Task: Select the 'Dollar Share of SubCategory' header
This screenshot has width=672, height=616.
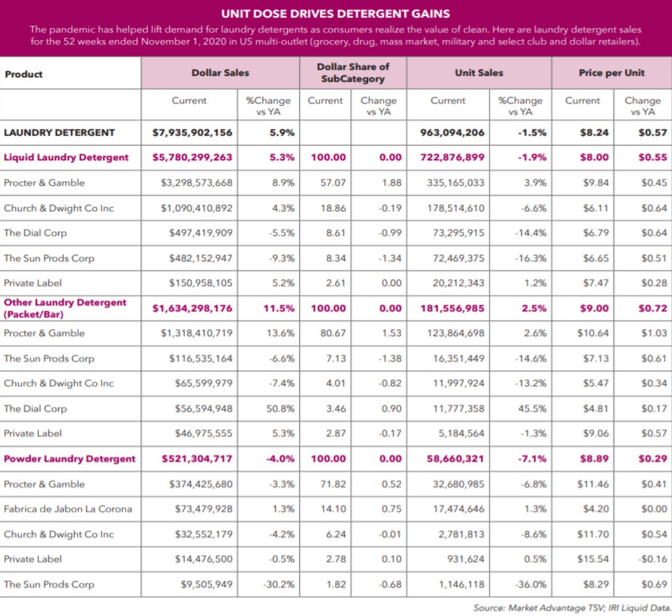Action: coord(353,73)
